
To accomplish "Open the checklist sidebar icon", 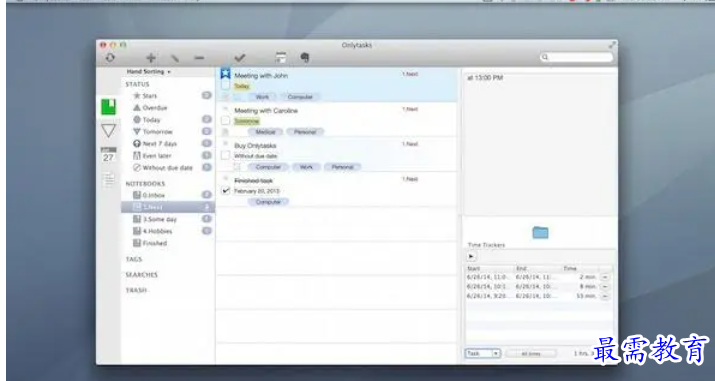I will (x=109, y=180).
